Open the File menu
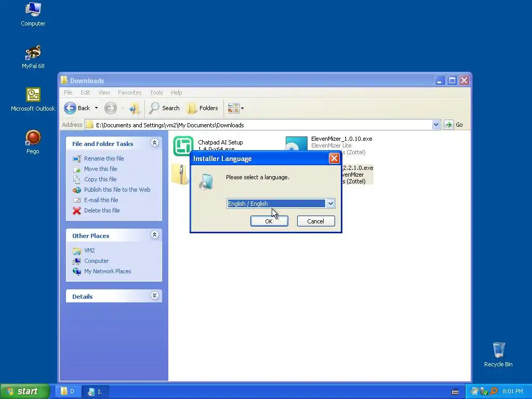The width and height of the screenshot is (532, 399). tap(68, 92)
